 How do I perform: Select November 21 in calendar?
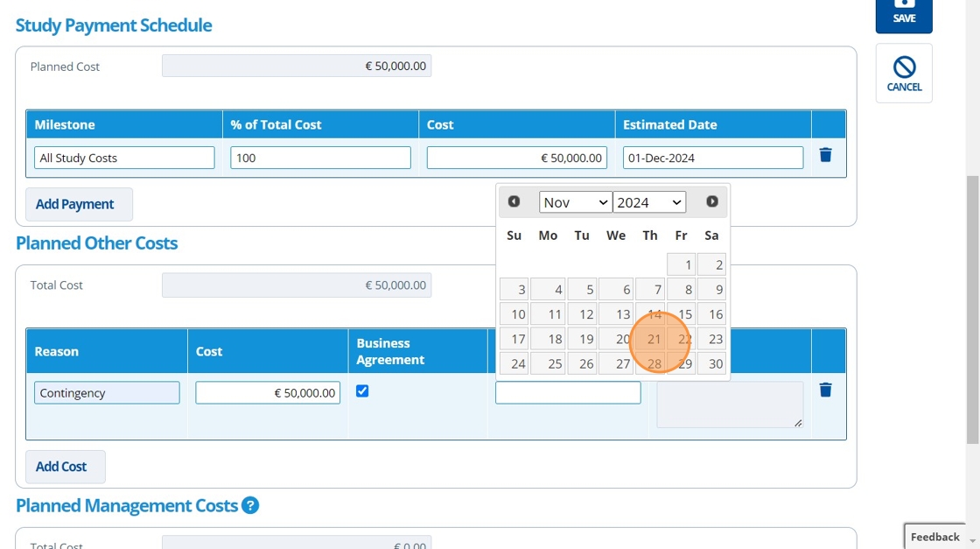[x=650, y=339]
